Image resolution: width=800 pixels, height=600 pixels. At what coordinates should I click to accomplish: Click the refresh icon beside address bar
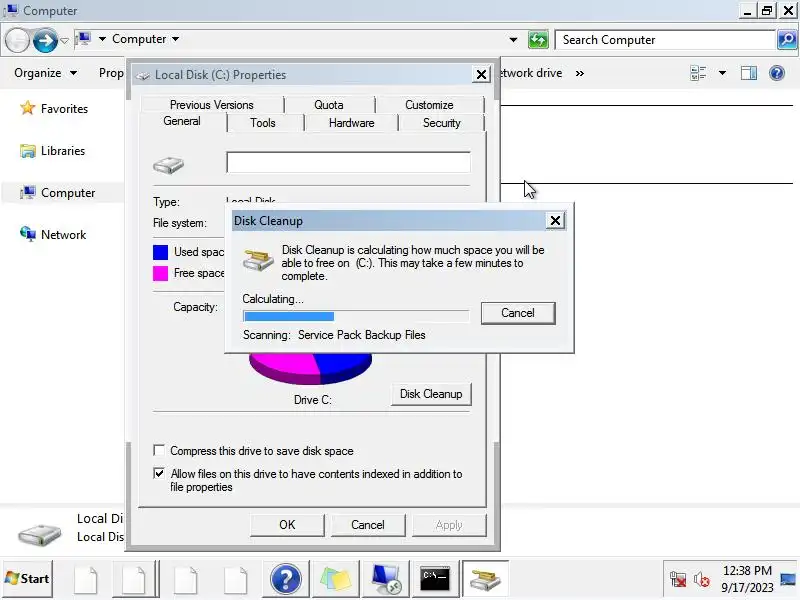pyautogui.click(x=538, y=40)
